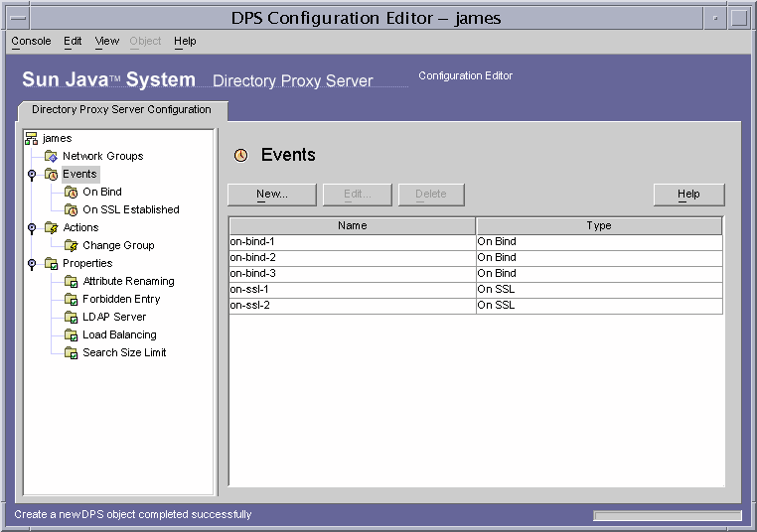757x532 pixels.
Task: Select Forbidden Entry in the tree
Action: coord(121,299)
